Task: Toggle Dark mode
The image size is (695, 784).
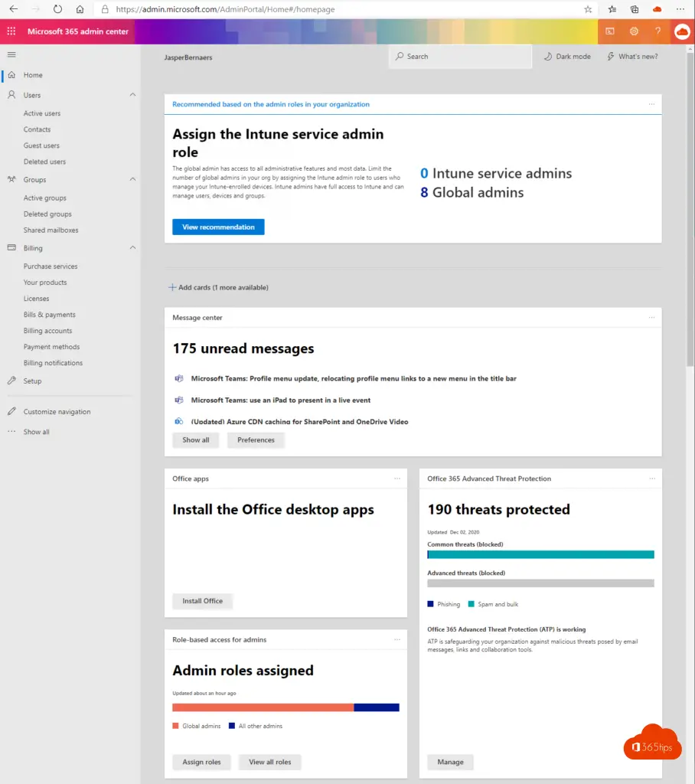Action: tap(567, 57)
